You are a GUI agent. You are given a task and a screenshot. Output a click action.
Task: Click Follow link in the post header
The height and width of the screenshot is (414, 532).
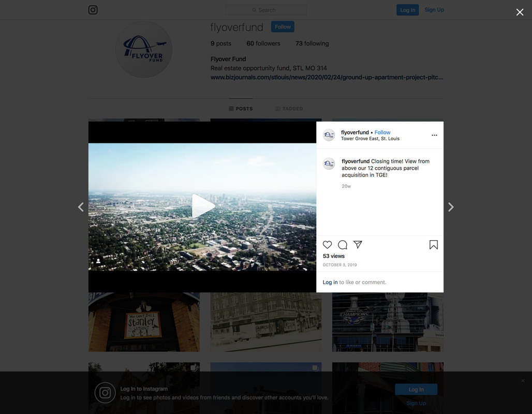pos(382,132)
